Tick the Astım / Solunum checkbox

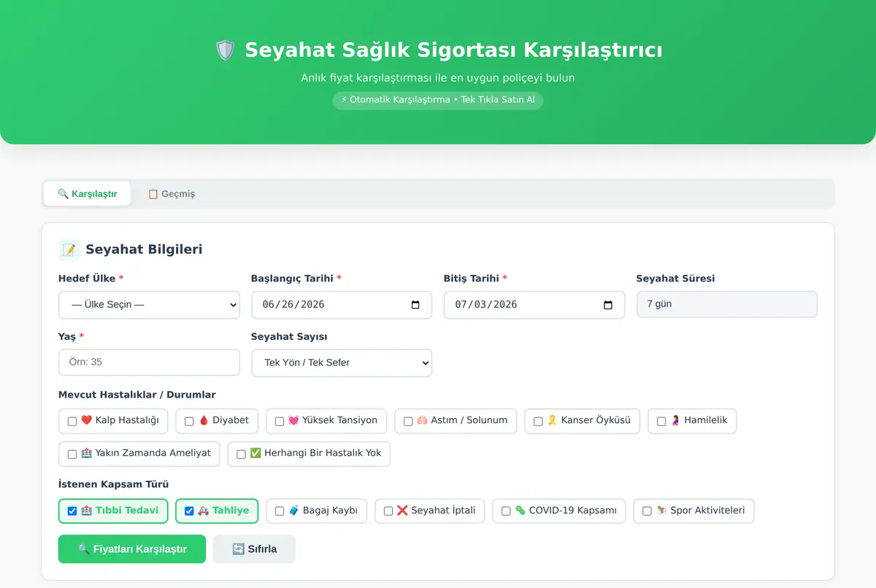tap(408, 421)
